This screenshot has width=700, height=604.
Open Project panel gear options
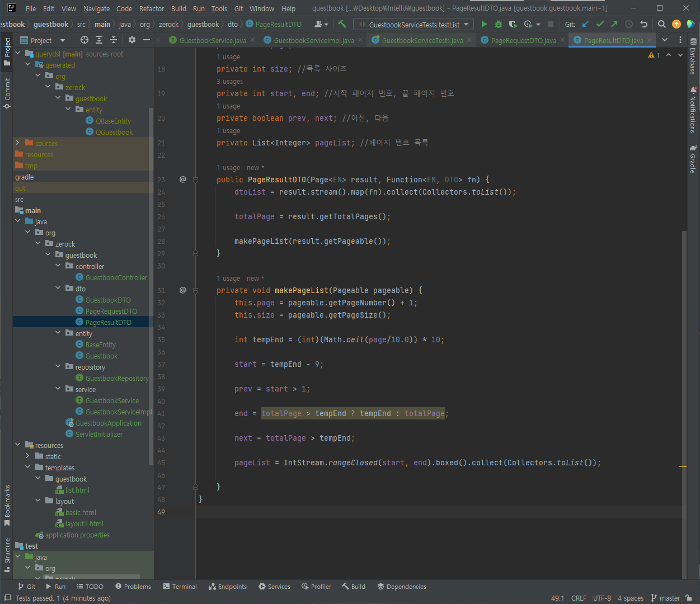tap(132, 40)
